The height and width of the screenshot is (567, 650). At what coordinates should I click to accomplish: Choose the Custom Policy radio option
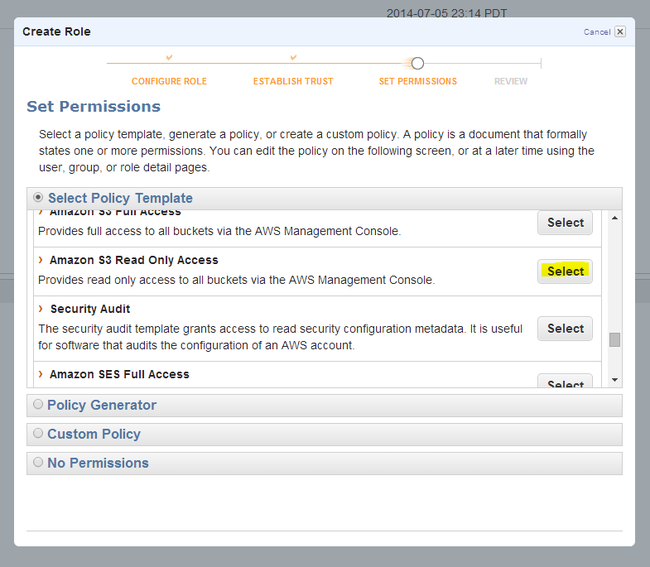38,434
